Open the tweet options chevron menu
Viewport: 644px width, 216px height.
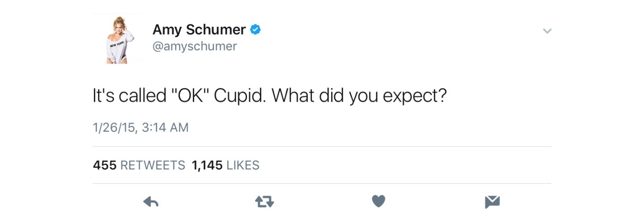point(547,31)
